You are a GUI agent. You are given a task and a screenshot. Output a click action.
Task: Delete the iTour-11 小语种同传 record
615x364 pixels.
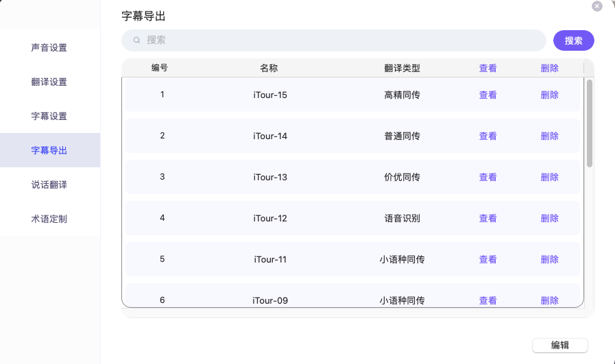click(x=549, y=260)
